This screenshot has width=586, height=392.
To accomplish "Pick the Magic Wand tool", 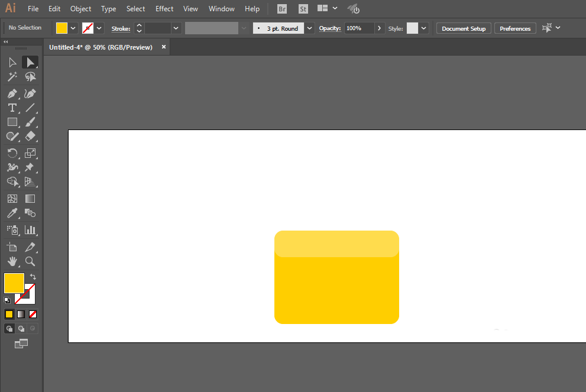I will 12,77.
